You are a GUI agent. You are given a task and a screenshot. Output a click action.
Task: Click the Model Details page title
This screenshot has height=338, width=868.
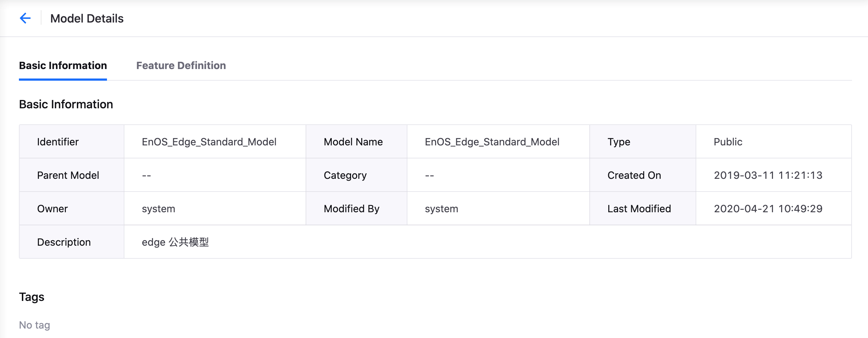tap(87, 19)
